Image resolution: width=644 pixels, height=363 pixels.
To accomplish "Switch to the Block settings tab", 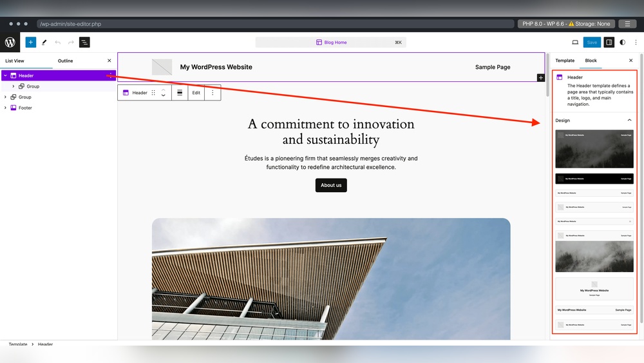I will (x=591, y=61).
